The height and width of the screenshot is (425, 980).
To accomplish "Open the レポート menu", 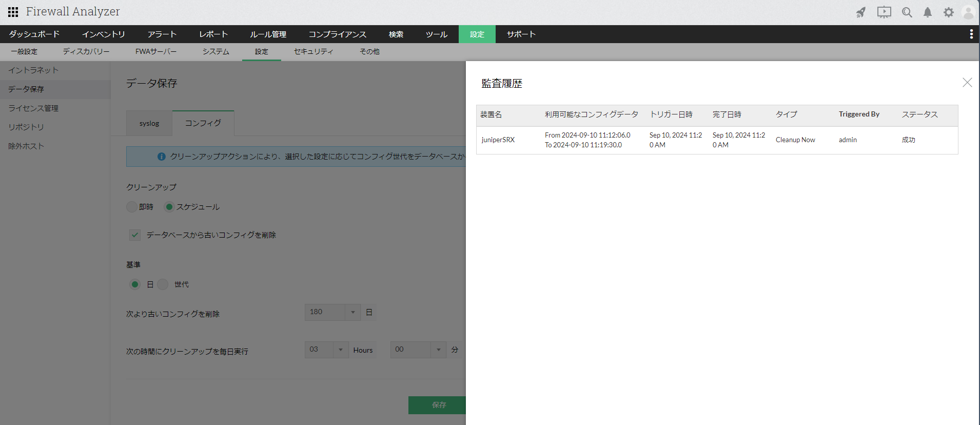I will 213,34.
